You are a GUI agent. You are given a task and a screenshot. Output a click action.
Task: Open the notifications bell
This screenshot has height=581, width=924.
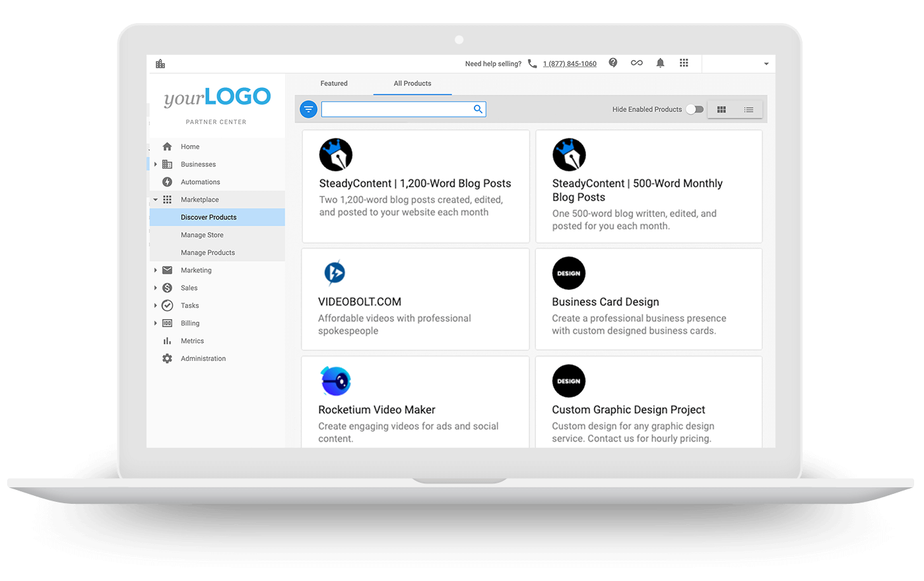point(660,63)
